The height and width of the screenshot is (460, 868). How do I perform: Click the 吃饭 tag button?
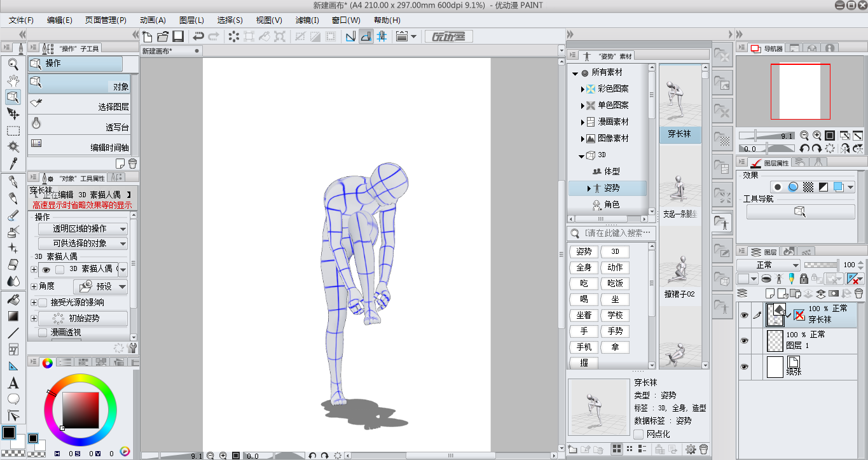615,283
